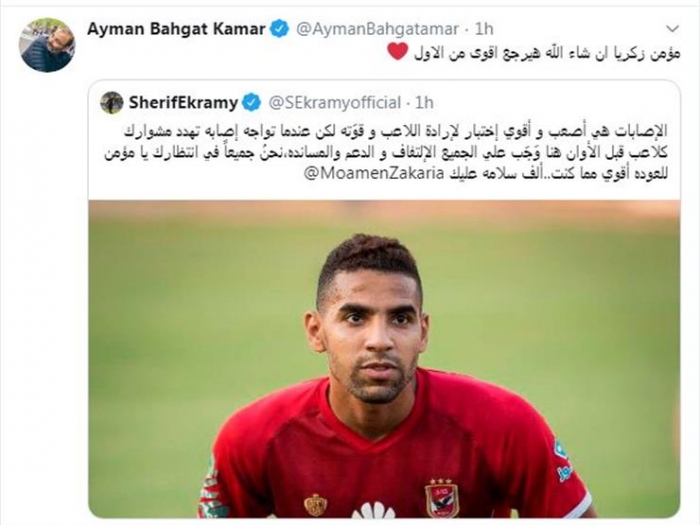700x525 pixels.
Task: Click the 1h timestamp on Ayman's tweet
Action: pyautogui.click(x=484, y=29)
